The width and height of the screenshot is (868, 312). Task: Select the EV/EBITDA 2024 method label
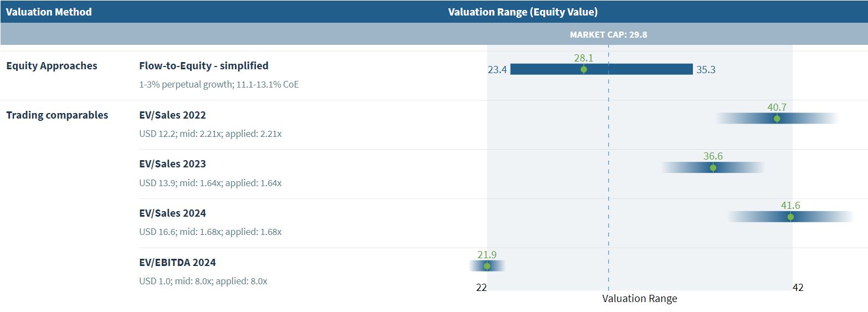(x=177, y=263)
